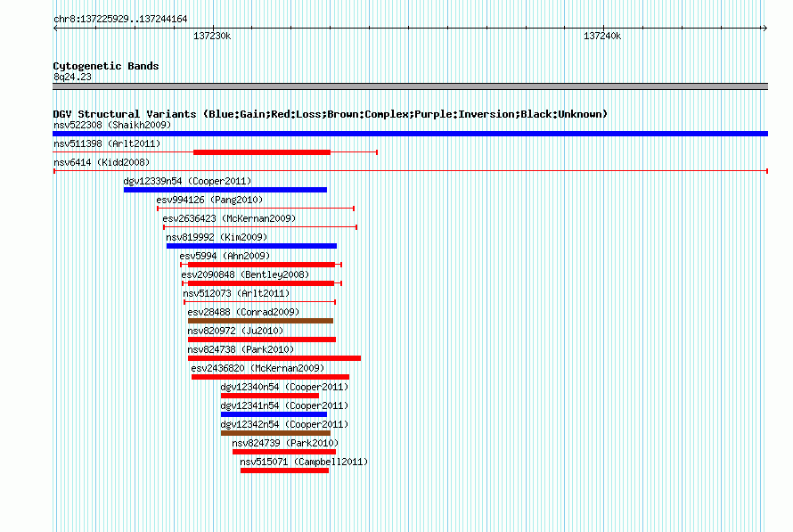Click the chr8:137225929..137244164 coordinate text

120,20
